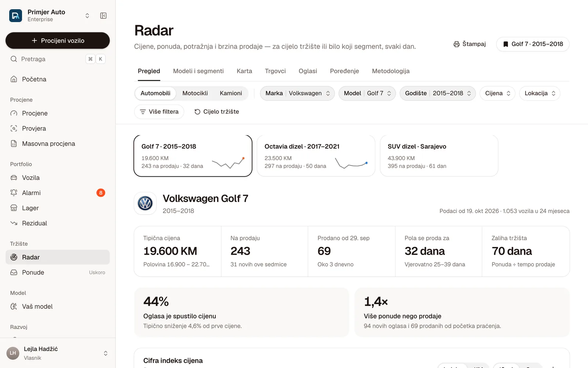Screen dimensions: 588x368
Task: Click the Procjene gauge icon
Action: [x=14, y=113]
